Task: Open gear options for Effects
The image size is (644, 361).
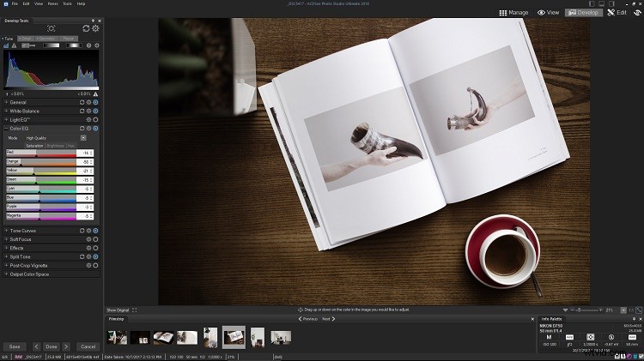Action: (x=88, y=248)
